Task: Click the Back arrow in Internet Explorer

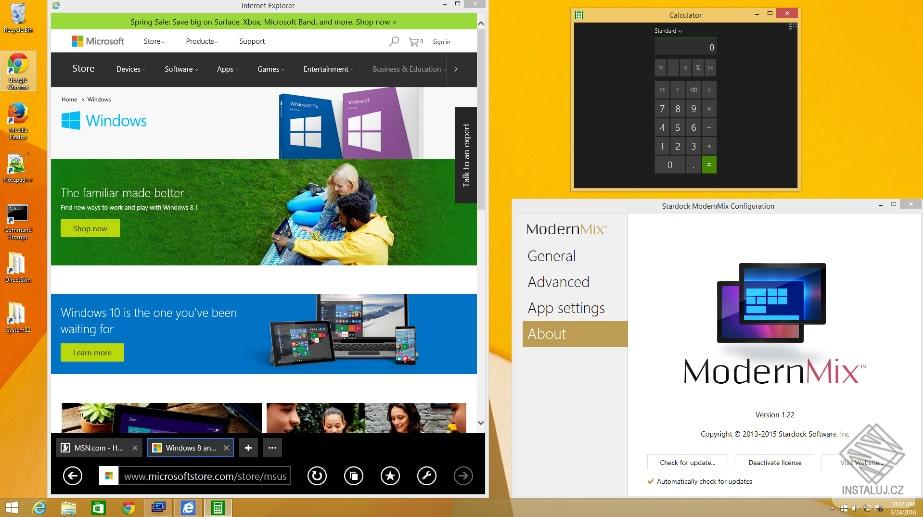Action: [x=72, y=476]
